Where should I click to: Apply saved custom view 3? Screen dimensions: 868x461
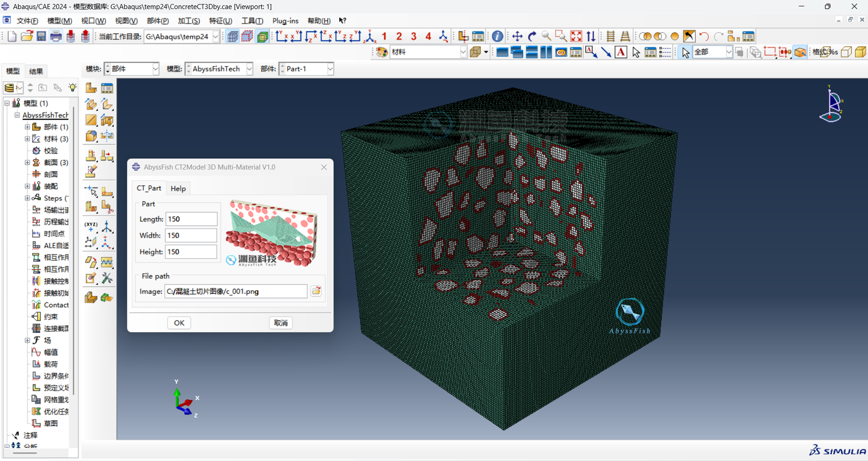coord(414,36)
